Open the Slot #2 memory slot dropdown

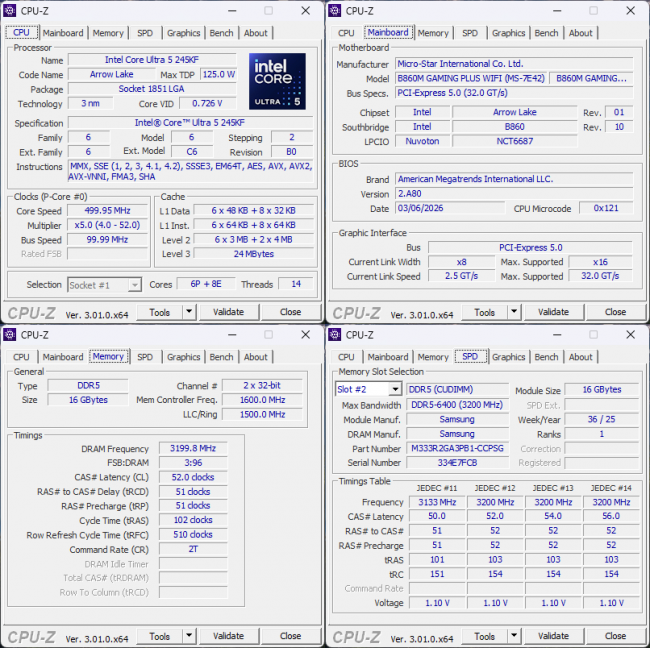(368, 389)
